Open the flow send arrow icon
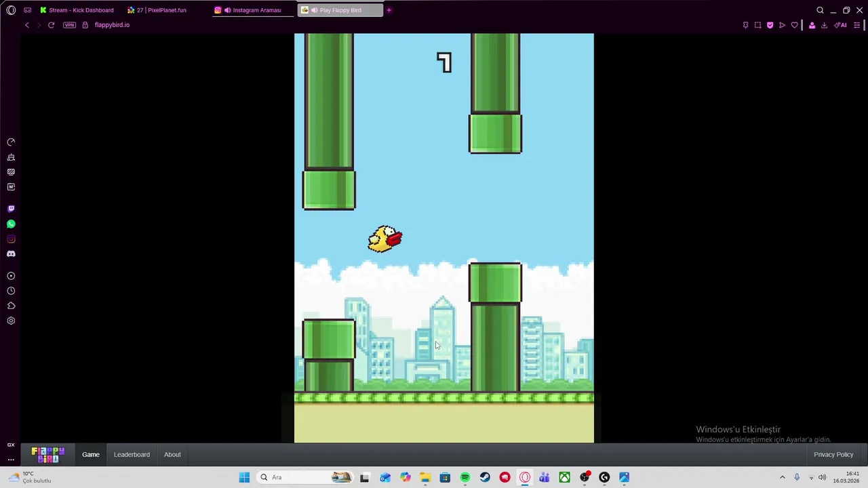 pyautogui.click(x=782, y=25)
